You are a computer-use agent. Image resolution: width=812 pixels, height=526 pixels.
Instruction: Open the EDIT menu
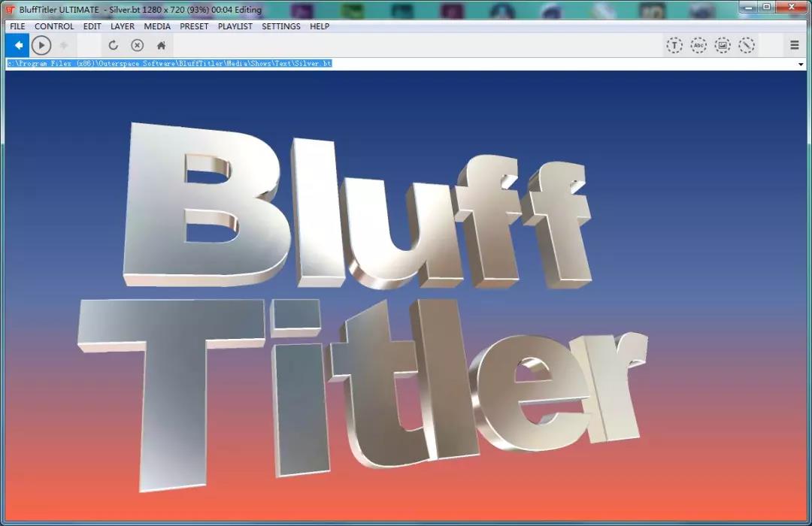(x=92, y=26)
